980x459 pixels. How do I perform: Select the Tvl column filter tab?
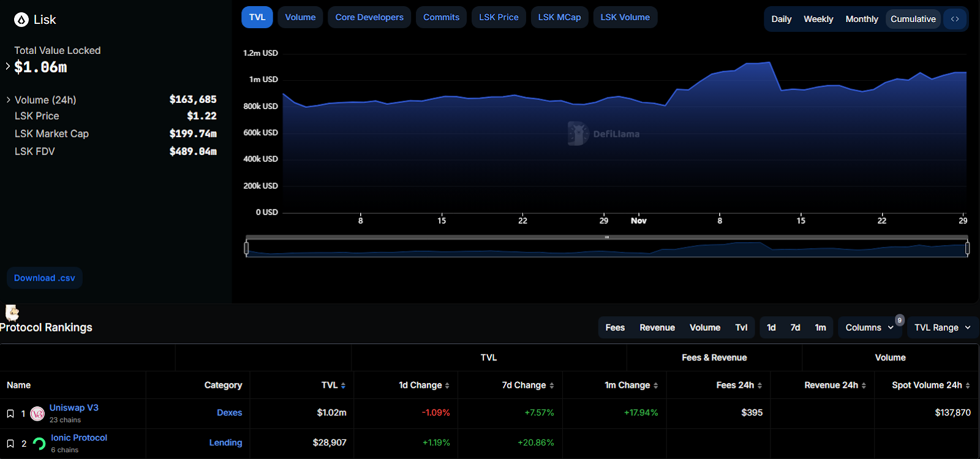tap(741, 328)
